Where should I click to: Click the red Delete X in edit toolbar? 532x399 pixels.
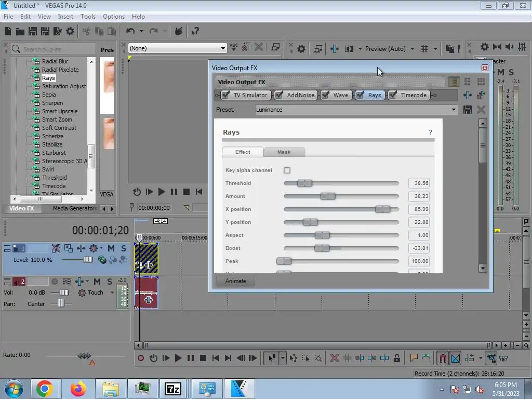pyautogui.click(x=334, y=358)
